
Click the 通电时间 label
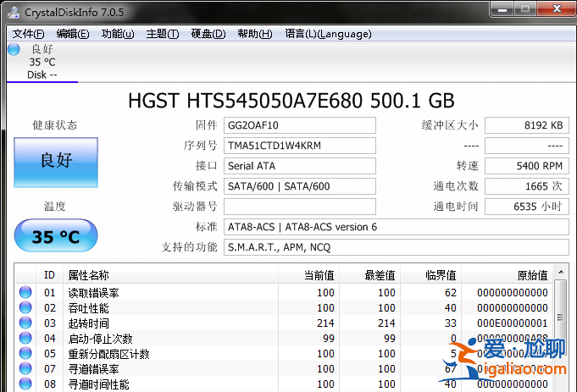(456, 207)
